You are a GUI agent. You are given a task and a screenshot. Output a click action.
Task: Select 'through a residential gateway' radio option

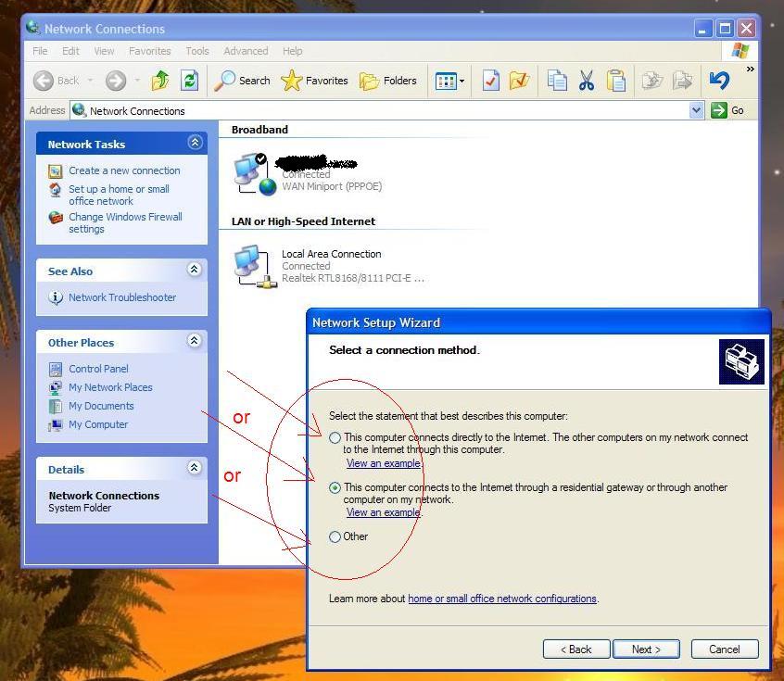pyautogui.click(x=335, y=487)
